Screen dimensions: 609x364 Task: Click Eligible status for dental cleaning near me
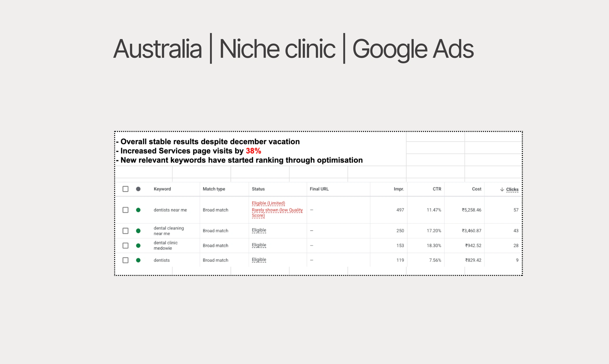[259, 230]
